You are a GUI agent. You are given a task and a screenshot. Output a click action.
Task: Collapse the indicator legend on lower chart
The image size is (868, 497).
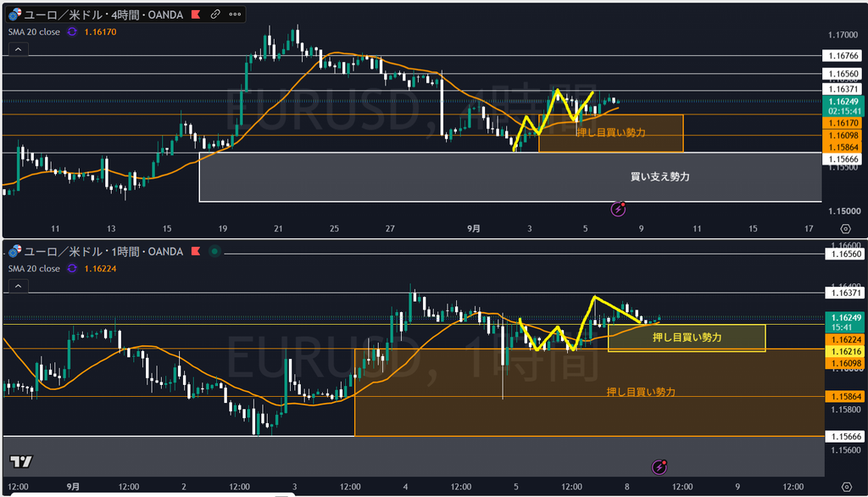coord(19,286)
